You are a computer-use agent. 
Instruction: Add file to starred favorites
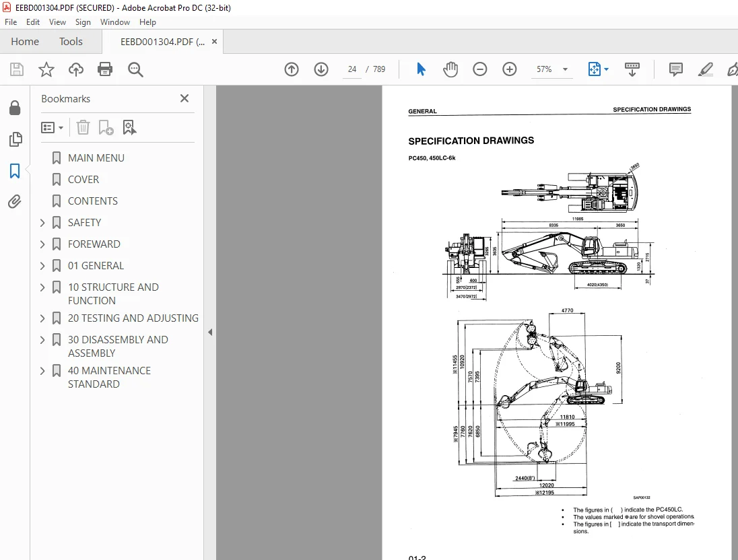46,69
